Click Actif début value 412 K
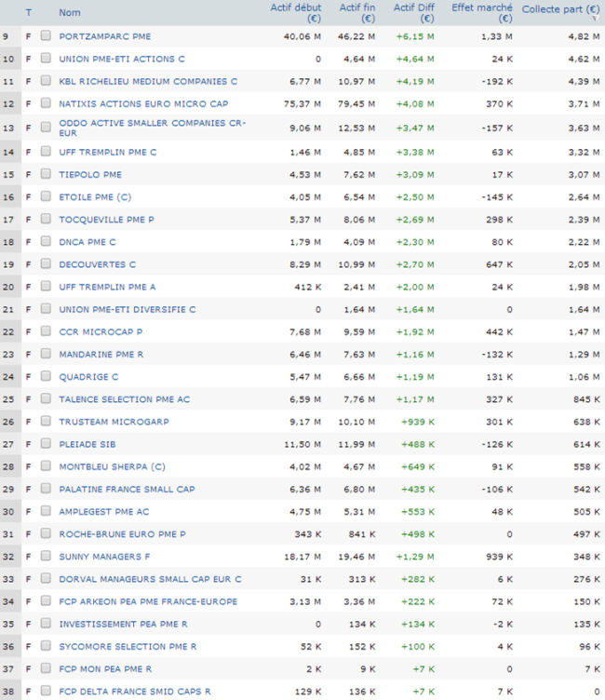Viewport: 605px width, 700px height. point(308,287)
